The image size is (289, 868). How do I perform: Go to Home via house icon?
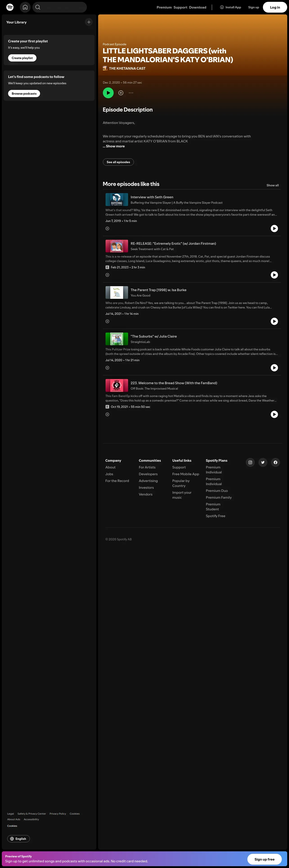pyautogui.click(x=25, y=7)
